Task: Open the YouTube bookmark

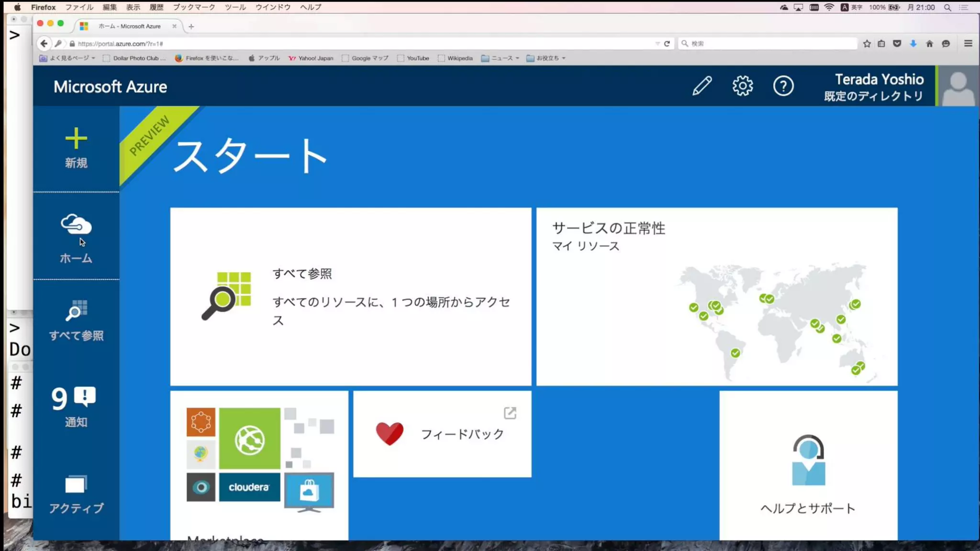Action: coord(413,58)
